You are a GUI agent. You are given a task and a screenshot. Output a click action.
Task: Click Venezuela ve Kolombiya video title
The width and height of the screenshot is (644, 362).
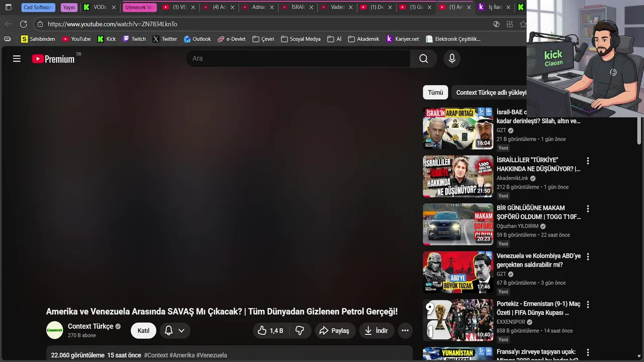tap(538, 260)
